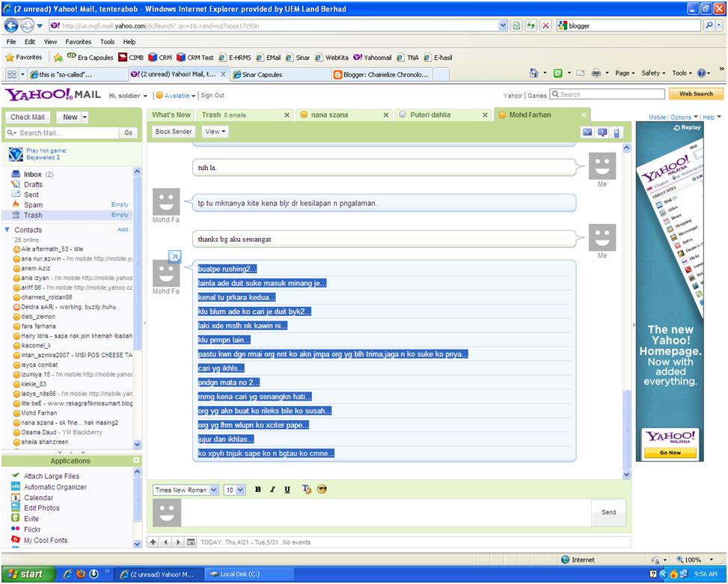The height and width of the screenshot is (584, 728).
Task: Open the Calendar application
Action: tap(39, 498)
